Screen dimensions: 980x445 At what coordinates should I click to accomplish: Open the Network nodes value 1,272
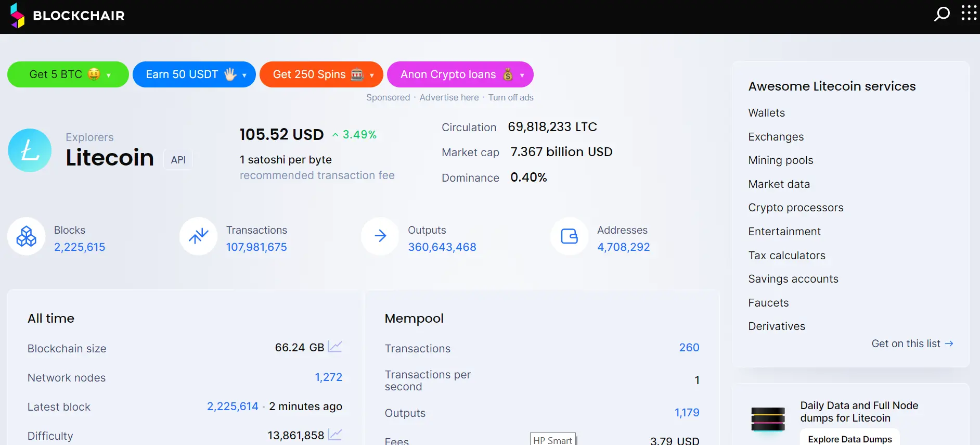pyautogui.click(x=329, y=377)
